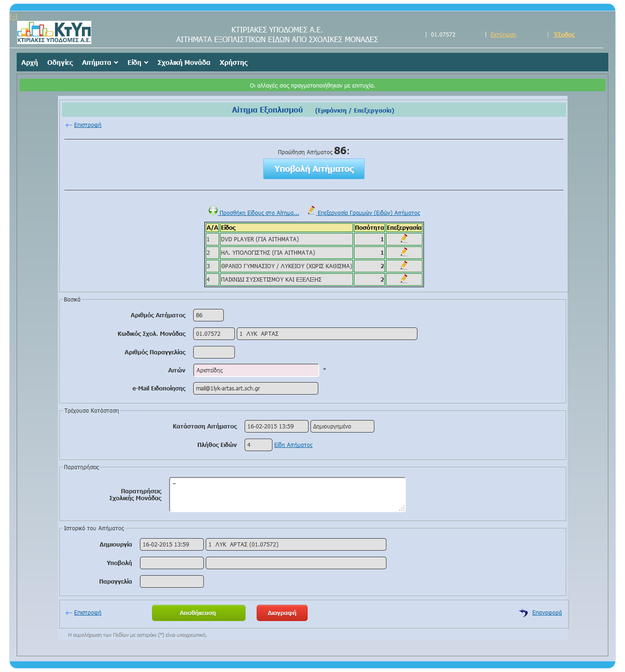Click the green plus icon to add an item
Screen dimensions: 625x672
coord(213,211)
